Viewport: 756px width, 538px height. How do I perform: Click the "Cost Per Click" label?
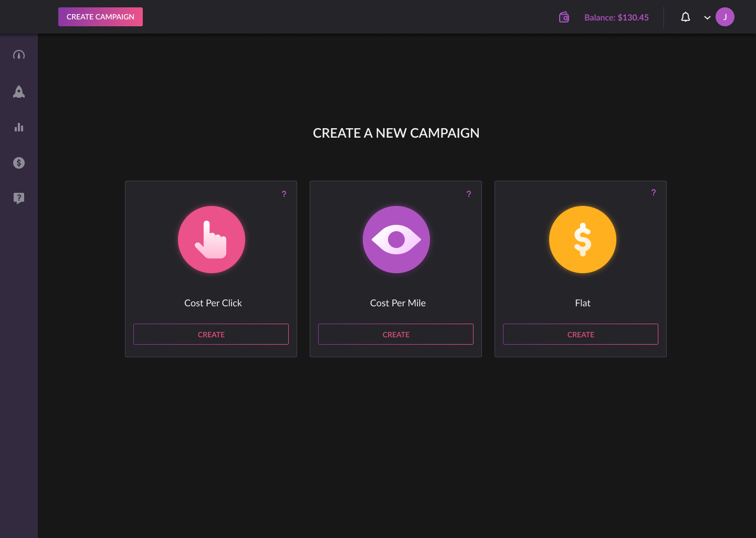coord(213,303)
